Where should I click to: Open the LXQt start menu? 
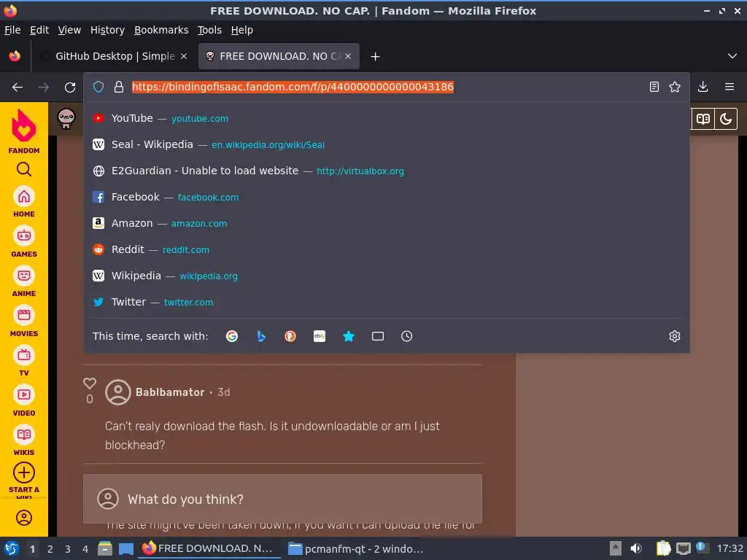pos(12,549)
